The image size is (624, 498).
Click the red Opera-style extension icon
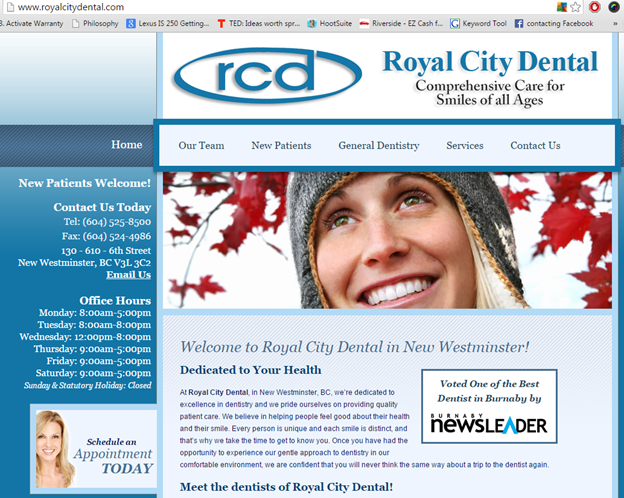595,7
